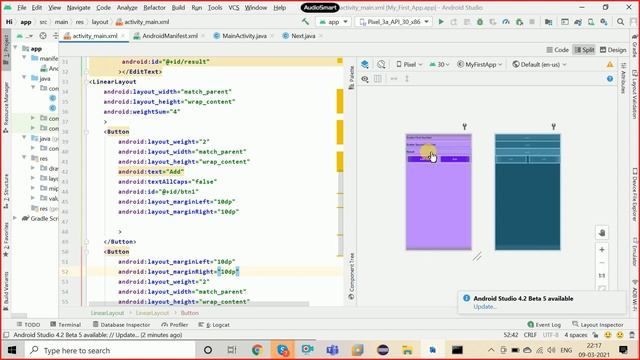Open the Pixel_3a_API_30_x86 device dropdown
640x360 pixels.
pyautogui.click(x=393, y=22)
